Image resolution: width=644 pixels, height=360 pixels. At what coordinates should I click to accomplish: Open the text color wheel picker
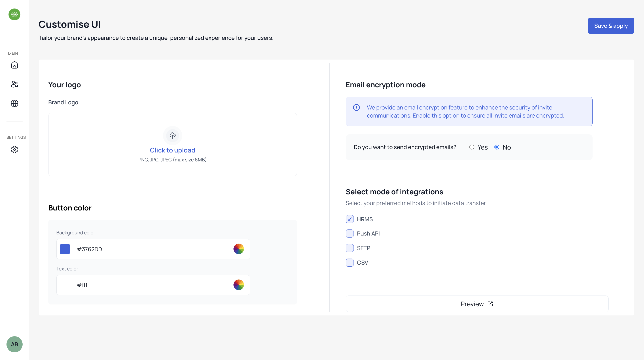coord(239,285)
